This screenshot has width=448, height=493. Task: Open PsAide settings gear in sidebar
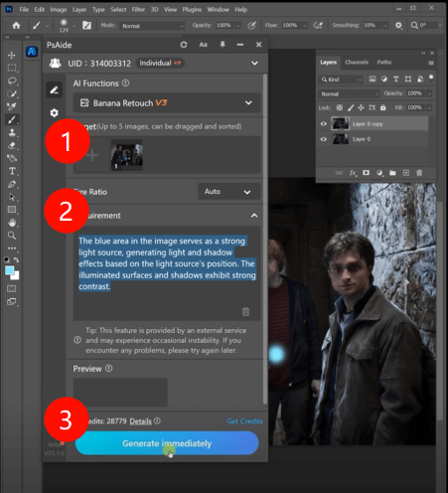pyautogui.click(x=54, y=113)
